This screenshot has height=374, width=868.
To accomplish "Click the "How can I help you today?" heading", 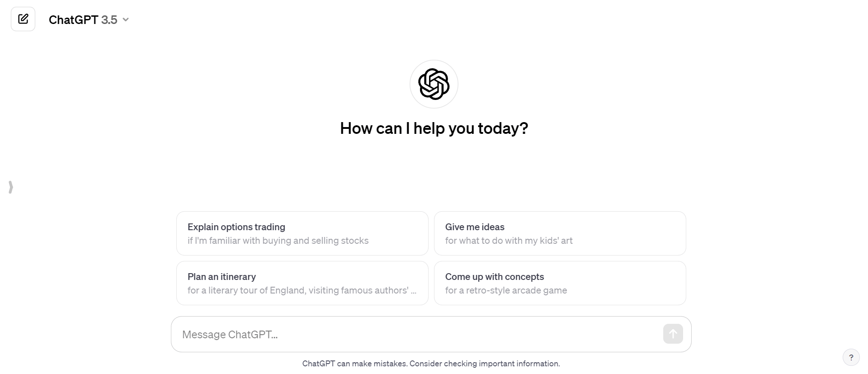I will [x=434, y=128].
